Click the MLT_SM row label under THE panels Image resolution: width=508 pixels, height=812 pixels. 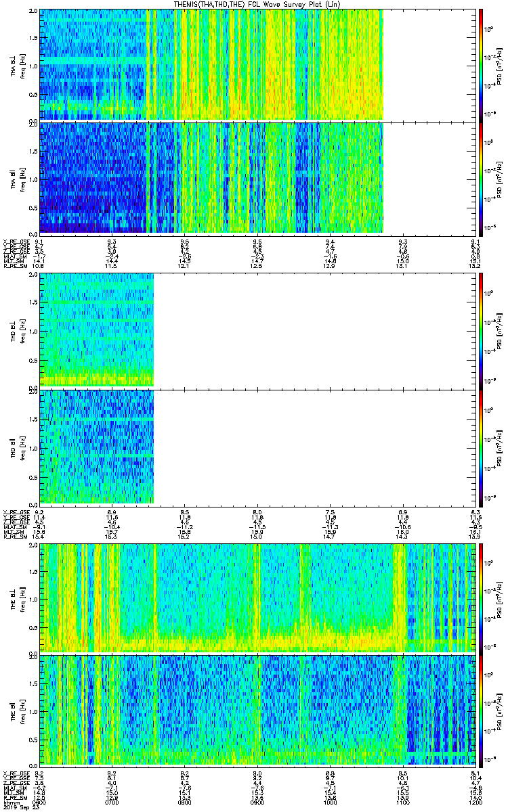click(12, 792)
